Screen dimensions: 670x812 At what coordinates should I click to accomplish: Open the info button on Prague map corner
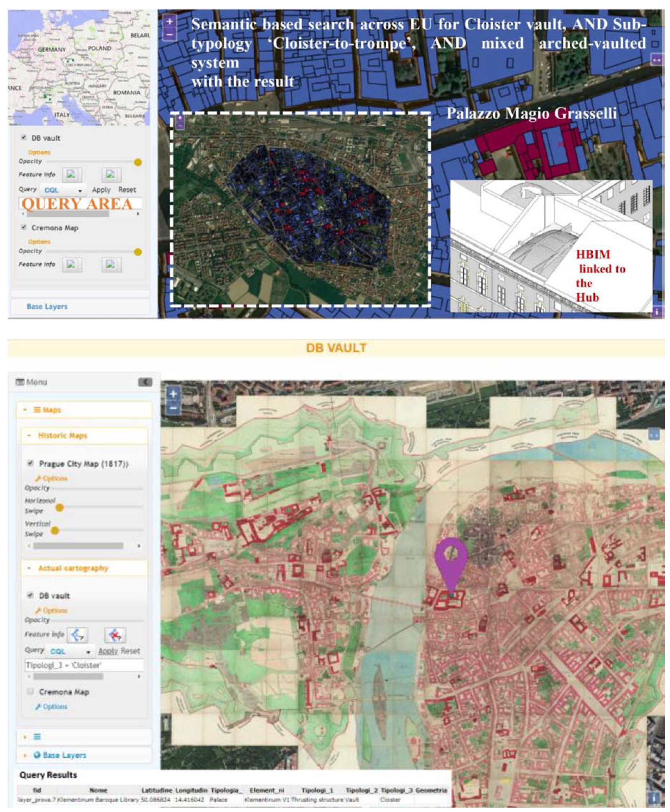click(x=653, y=797)
